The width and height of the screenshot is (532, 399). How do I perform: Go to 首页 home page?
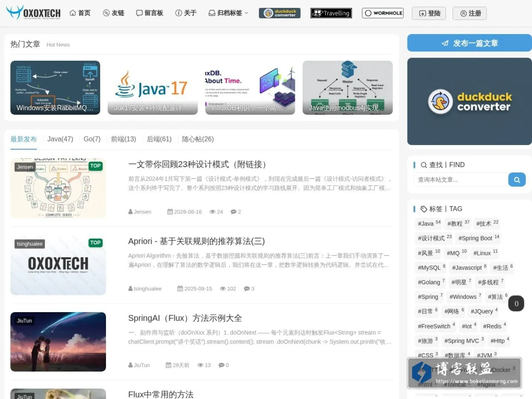coord(80,13)
